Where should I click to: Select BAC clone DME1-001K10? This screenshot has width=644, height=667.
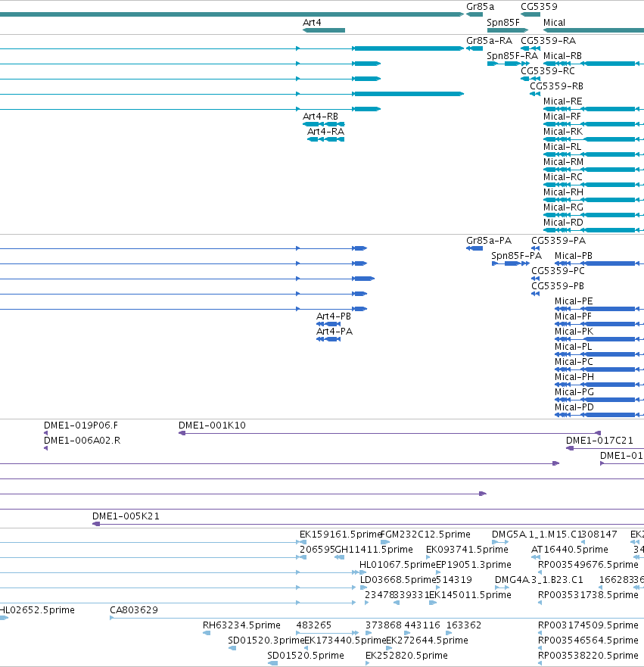pos(390,433)
